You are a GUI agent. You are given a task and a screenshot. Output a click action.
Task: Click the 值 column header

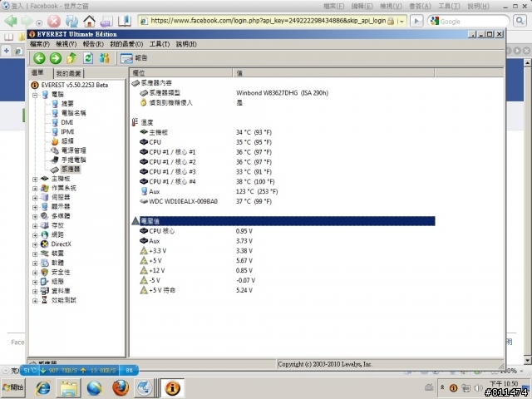tap(333, 73)
